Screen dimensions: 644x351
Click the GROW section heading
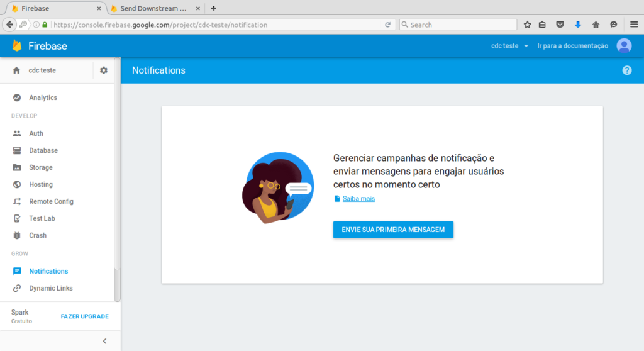(x=19, y=253)
